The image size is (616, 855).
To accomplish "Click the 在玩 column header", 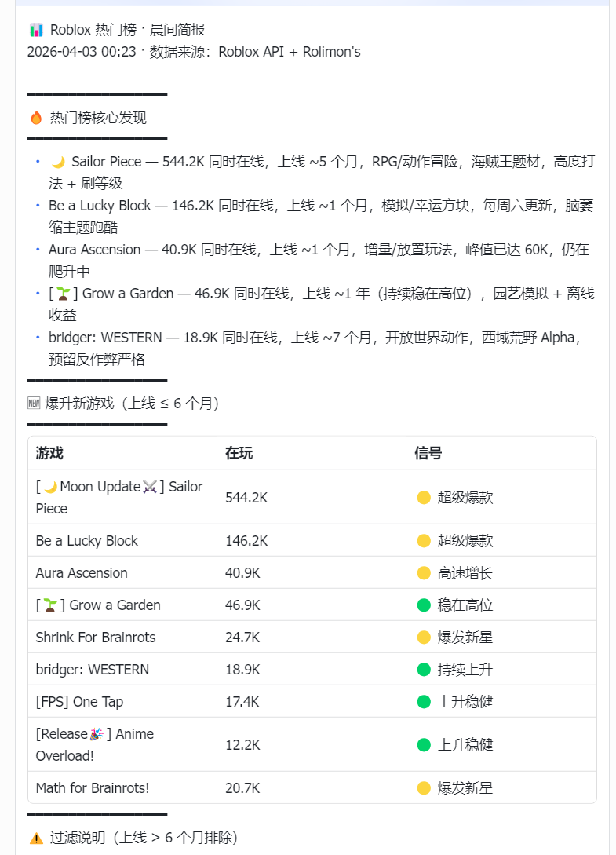I will pos(239,453).
